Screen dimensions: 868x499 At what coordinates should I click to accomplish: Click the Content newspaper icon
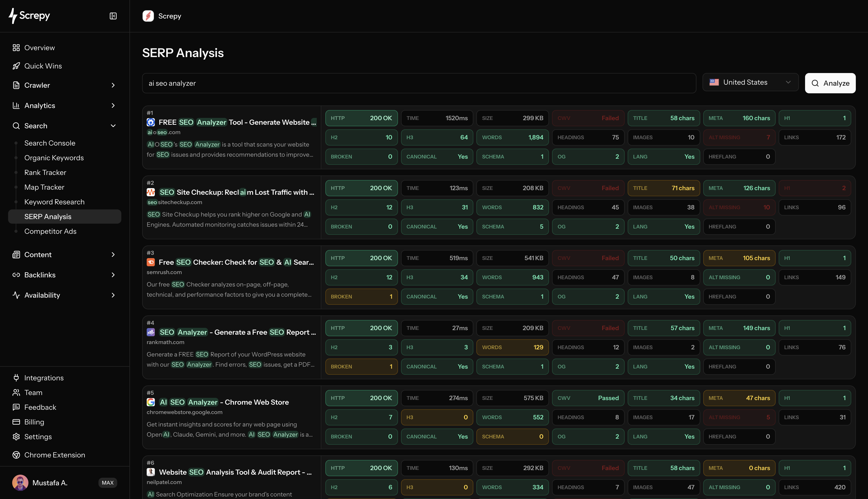(x=16, y=255)
